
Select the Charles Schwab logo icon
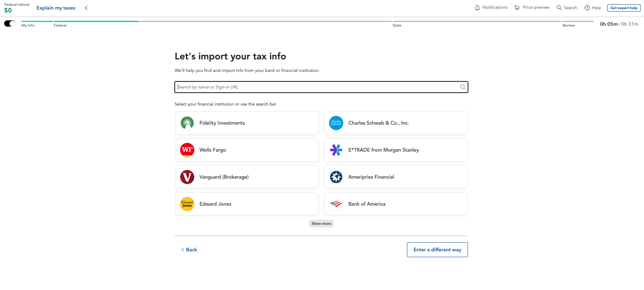click(x=336, y=123)
